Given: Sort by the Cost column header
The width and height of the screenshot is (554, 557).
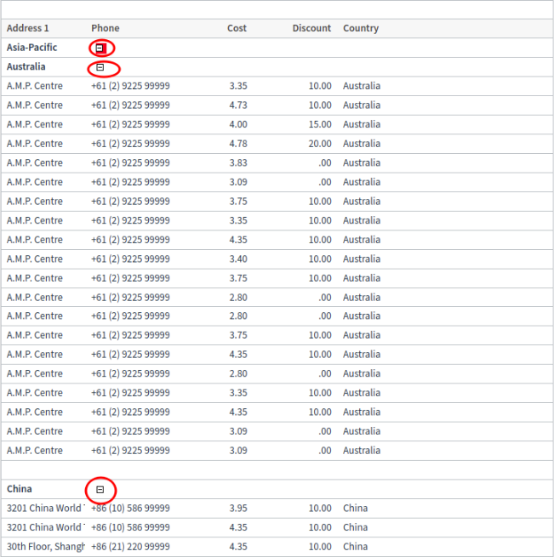Looking at the screenshot, I should coord(237,28).
